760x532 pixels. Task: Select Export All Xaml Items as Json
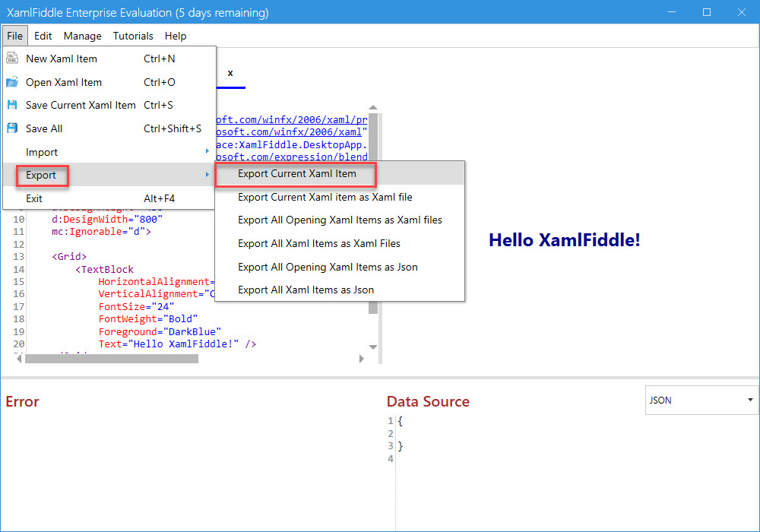(339, 290)
